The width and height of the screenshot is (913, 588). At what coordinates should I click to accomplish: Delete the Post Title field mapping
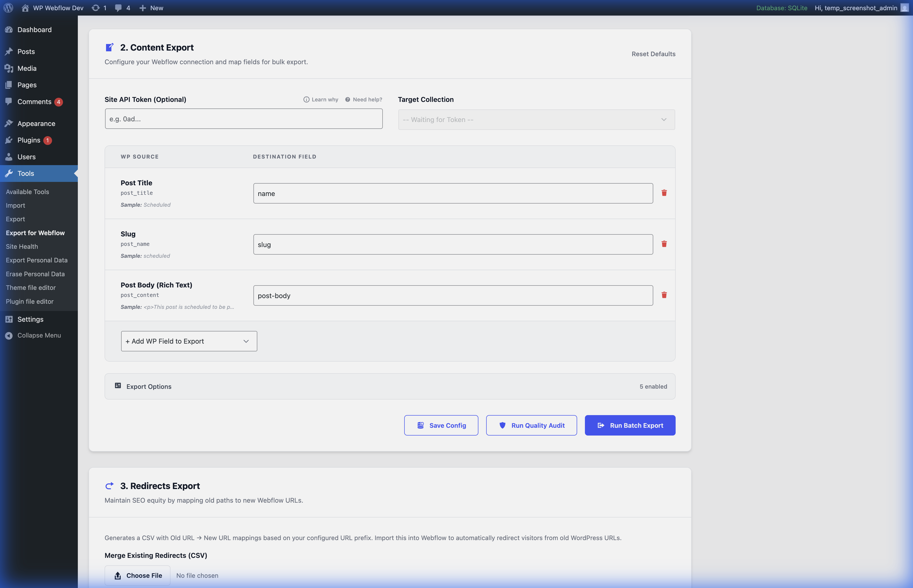pyautogui.click(x=664, y=193)
